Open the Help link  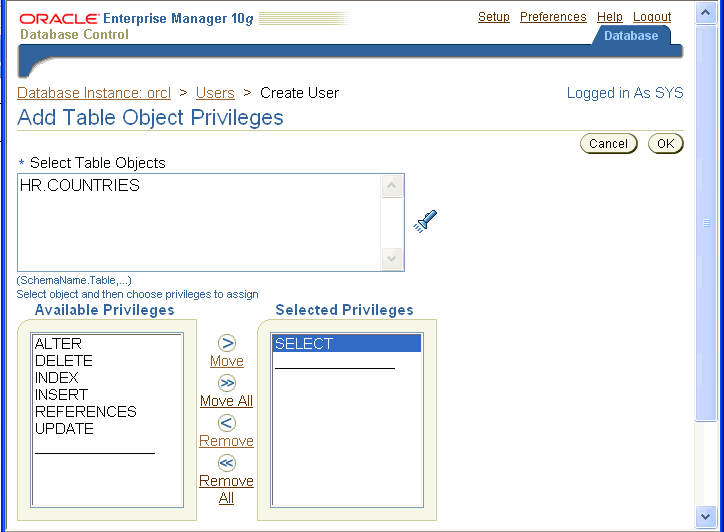(x=610, y=17)
